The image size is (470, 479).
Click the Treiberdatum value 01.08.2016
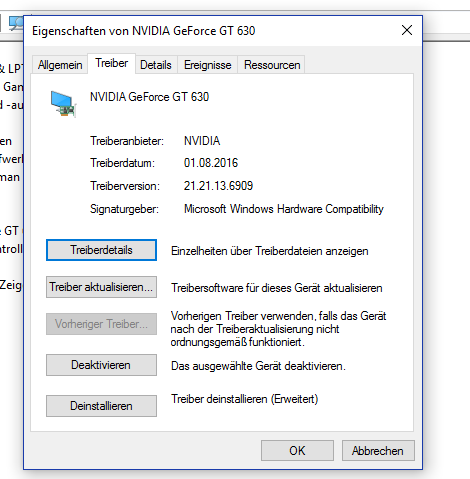[211, 163]
